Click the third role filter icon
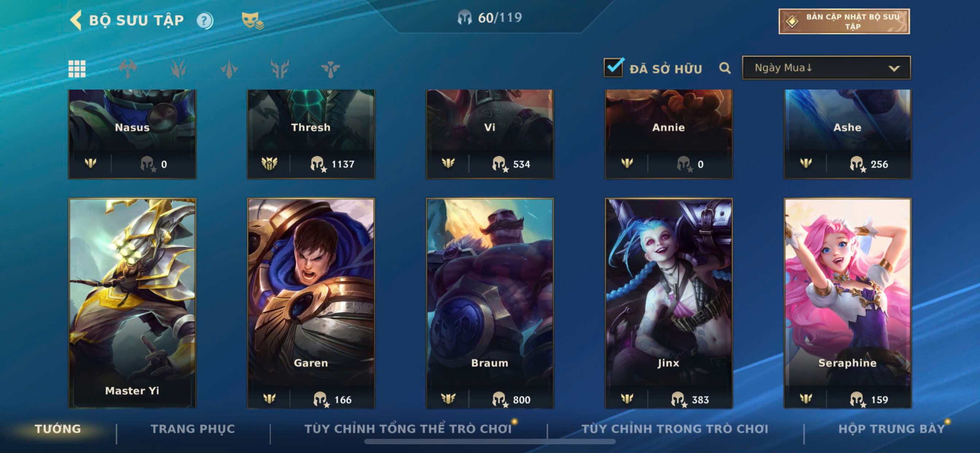This screenshot has height=453, width=980. 229,69
